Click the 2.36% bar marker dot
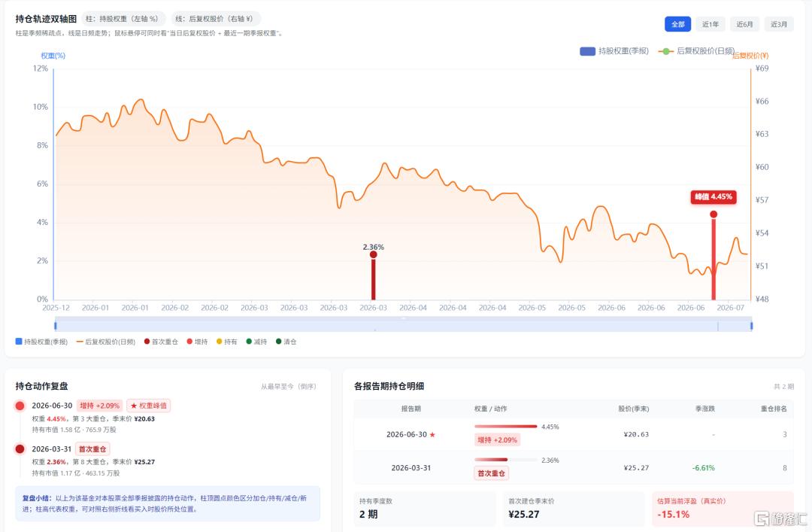The height and width of the screenshot is (532, 812). tap(374, 254)
